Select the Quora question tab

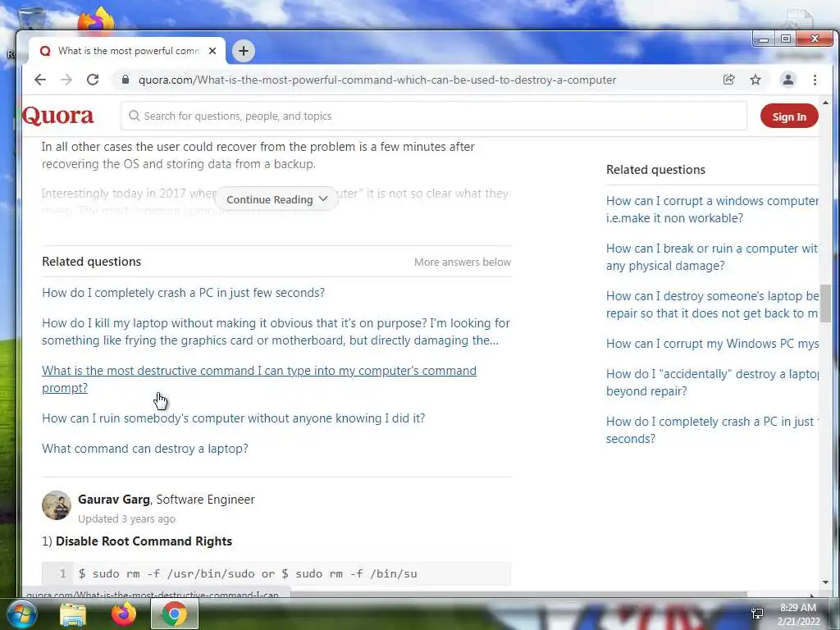[127, 51]
